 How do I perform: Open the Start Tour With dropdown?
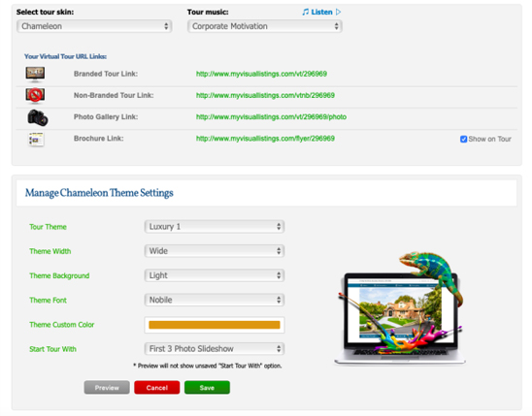point(215,348)
